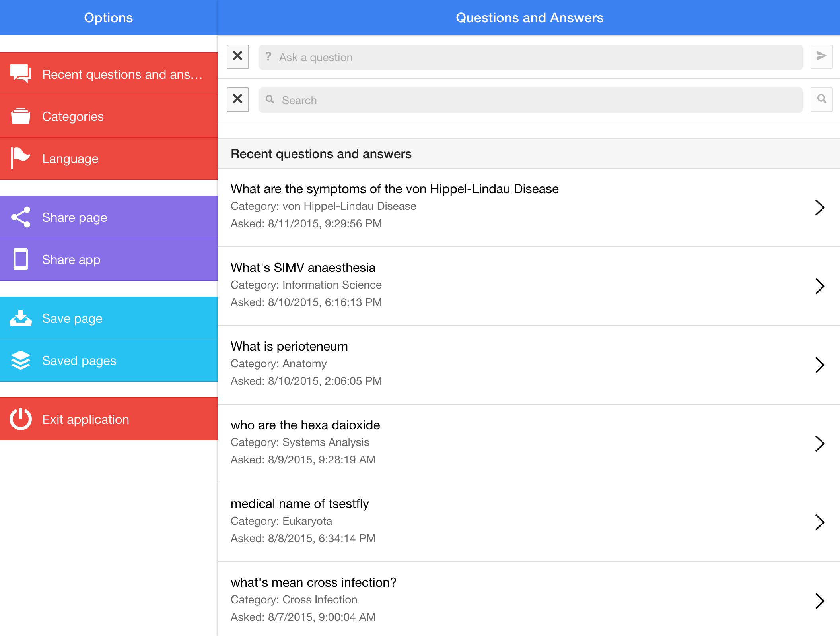Viewport: 840px width, 636px height.
Task: Open chevron for hexa daioxide question
Action: pos(819,443)
